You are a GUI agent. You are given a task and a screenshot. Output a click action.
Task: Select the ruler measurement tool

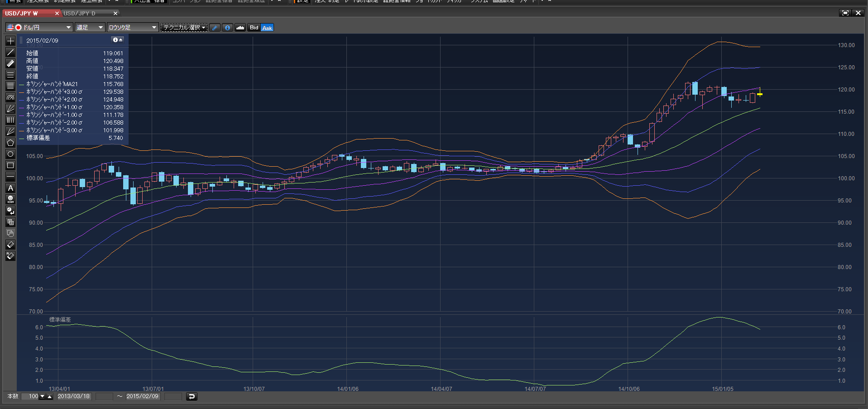pos(10,63)
